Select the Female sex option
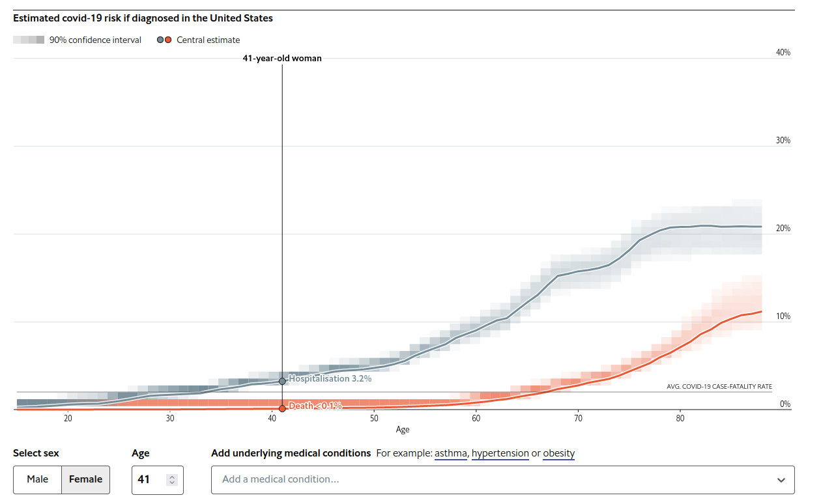The height and width of the screenshot is (504, 821). click(x=85, y=479)
